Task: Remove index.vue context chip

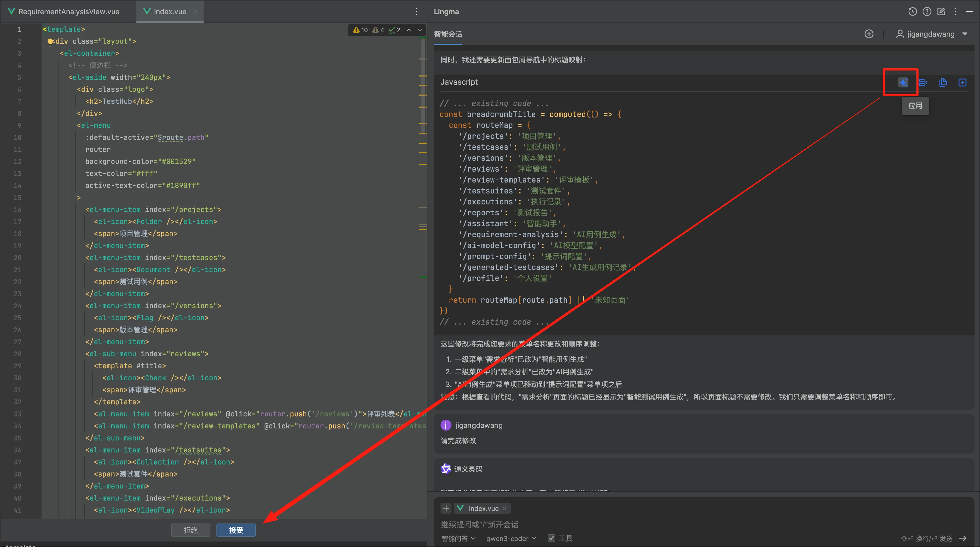Action: 504,508
